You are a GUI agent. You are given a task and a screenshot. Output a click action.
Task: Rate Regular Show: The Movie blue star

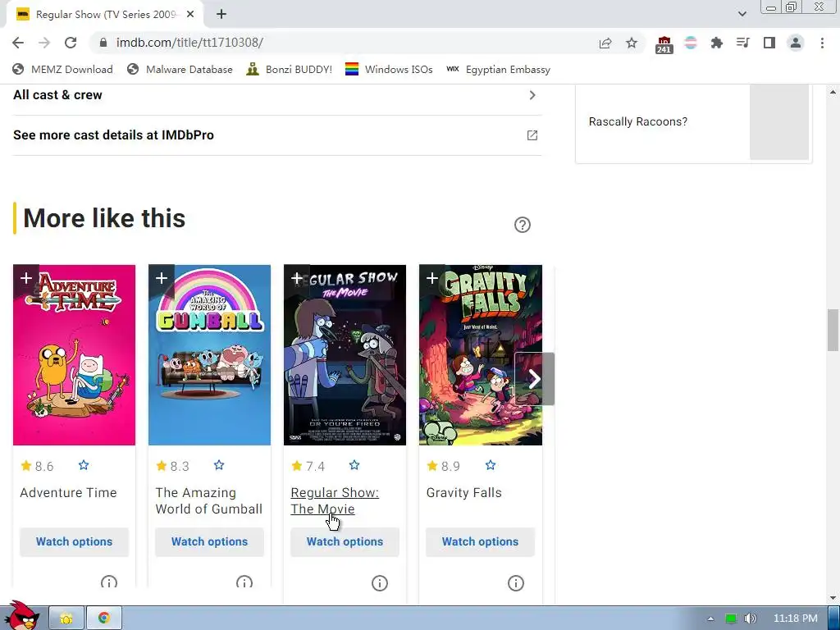pyautogui.click(x=354, y=465)
